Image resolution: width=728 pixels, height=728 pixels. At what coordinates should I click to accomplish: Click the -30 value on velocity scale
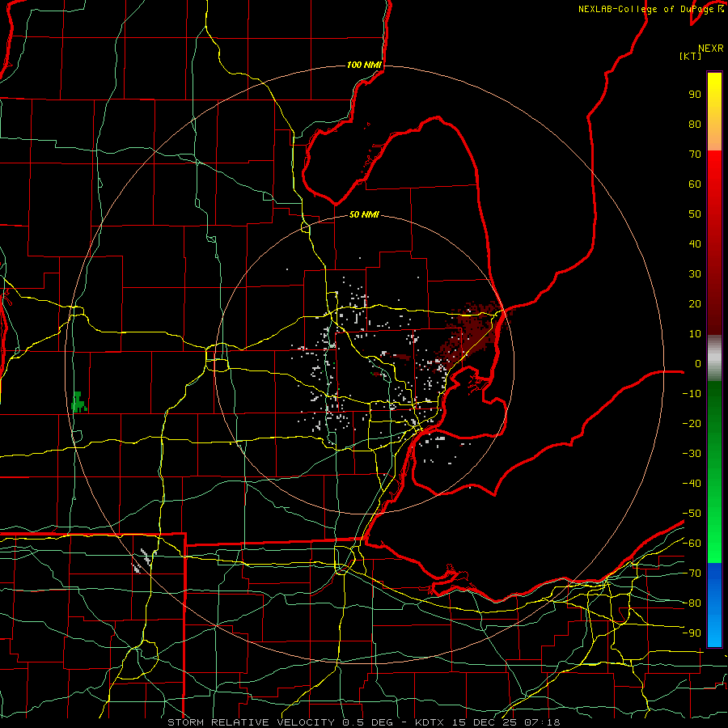click(692, 454)
